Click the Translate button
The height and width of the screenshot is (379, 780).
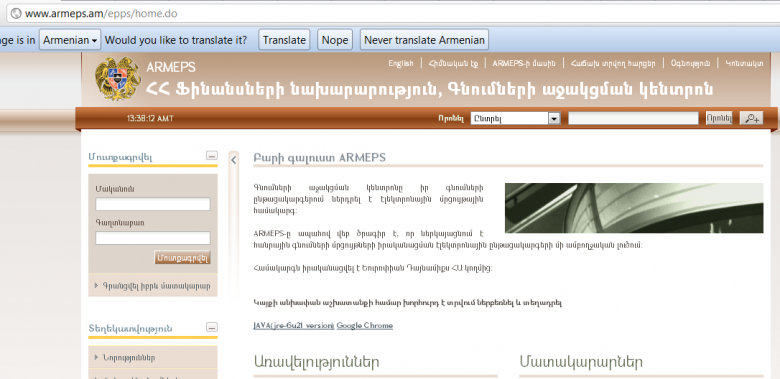coord(284,40)
